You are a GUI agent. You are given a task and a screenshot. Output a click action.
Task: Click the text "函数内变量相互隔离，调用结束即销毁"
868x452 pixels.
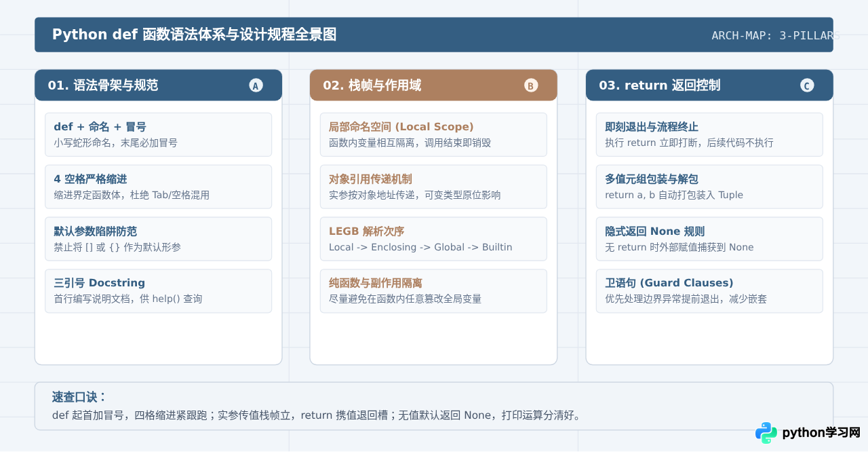click(410, 143)
